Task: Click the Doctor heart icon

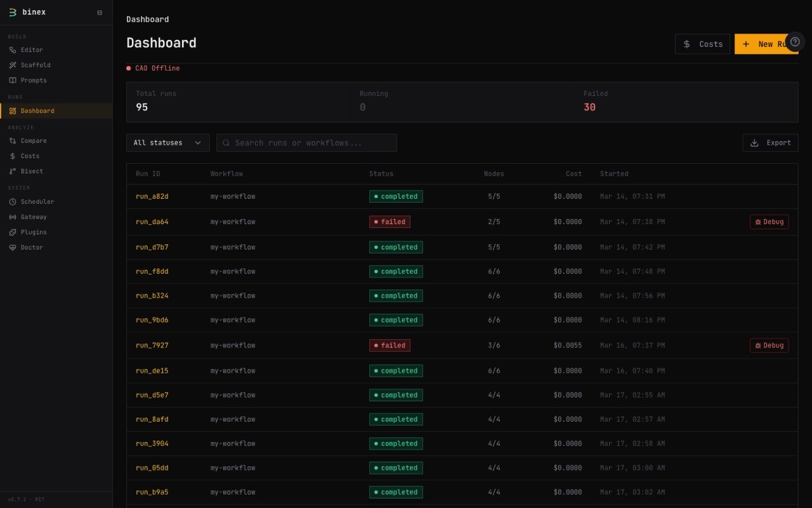Action: tap(13, 247)
